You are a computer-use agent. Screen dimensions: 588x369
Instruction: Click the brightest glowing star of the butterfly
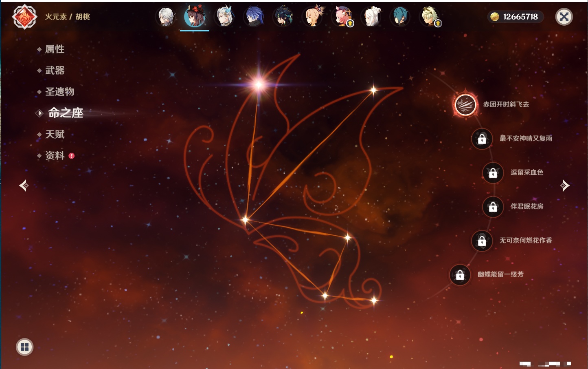tap(259, 84)
